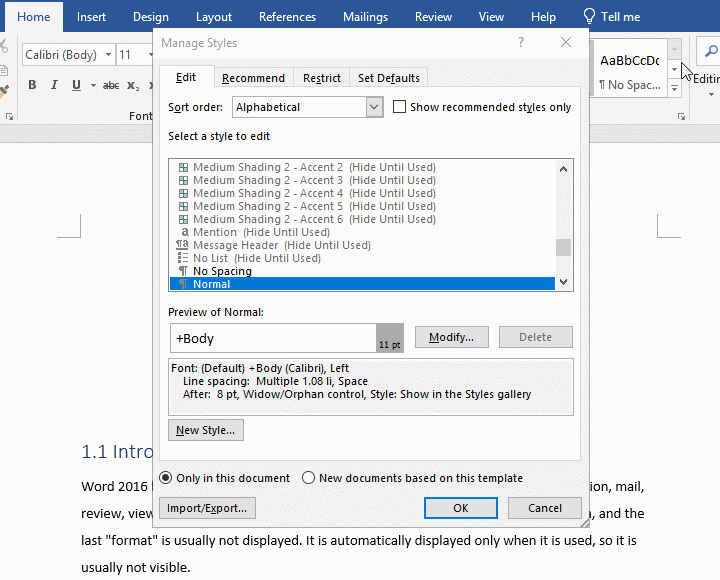720x580 pixels.
Task: Open the Calibri (Body) font name dropdown
Action: [105, 55]
